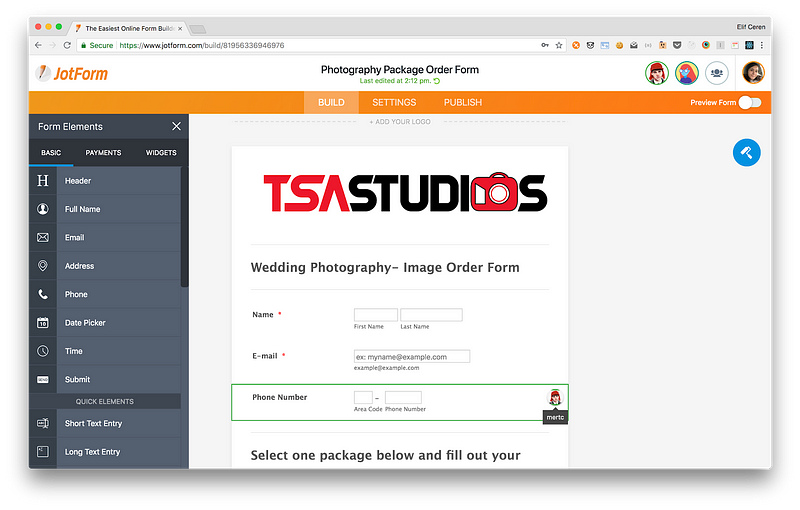Add a Full Name element
800x510 pixels.
point(105,209)
